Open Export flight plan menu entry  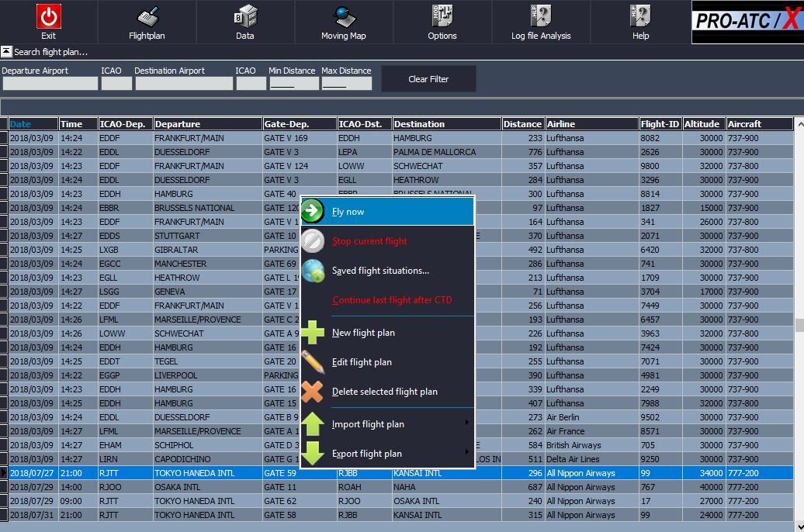387,454
